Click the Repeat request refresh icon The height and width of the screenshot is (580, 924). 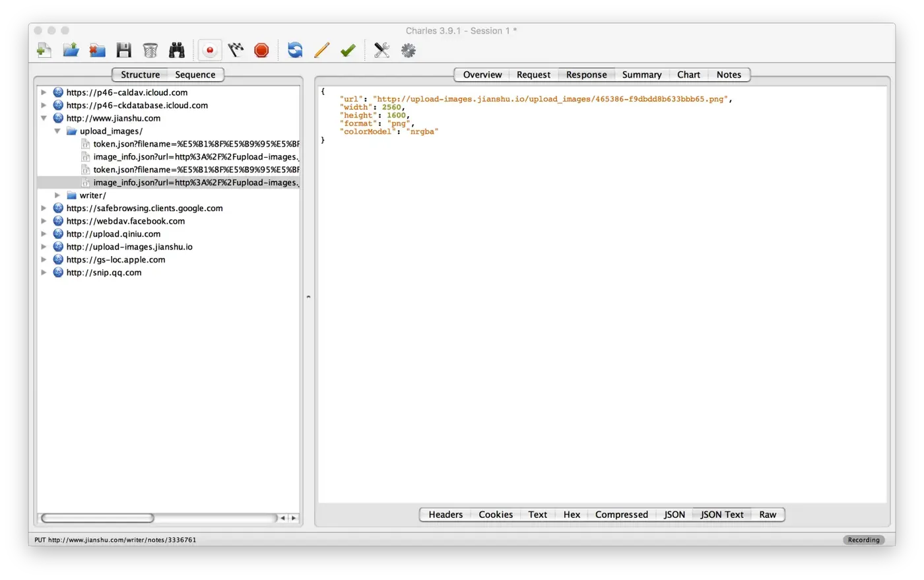295,50
